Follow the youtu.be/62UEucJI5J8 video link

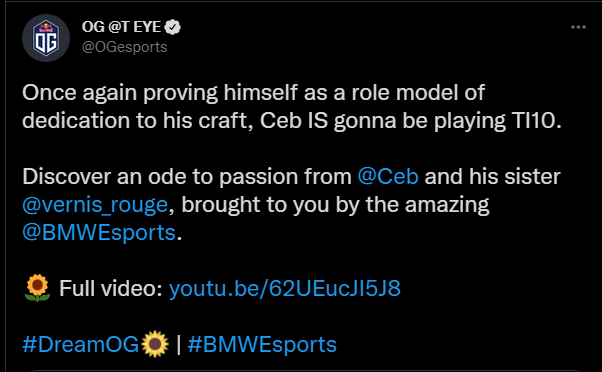284,288
